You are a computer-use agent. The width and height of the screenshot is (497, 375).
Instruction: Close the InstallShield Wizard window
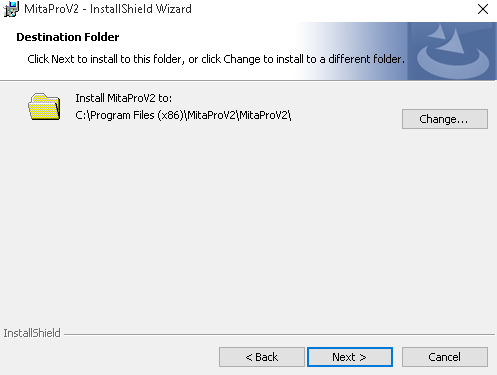coord(483,9)
